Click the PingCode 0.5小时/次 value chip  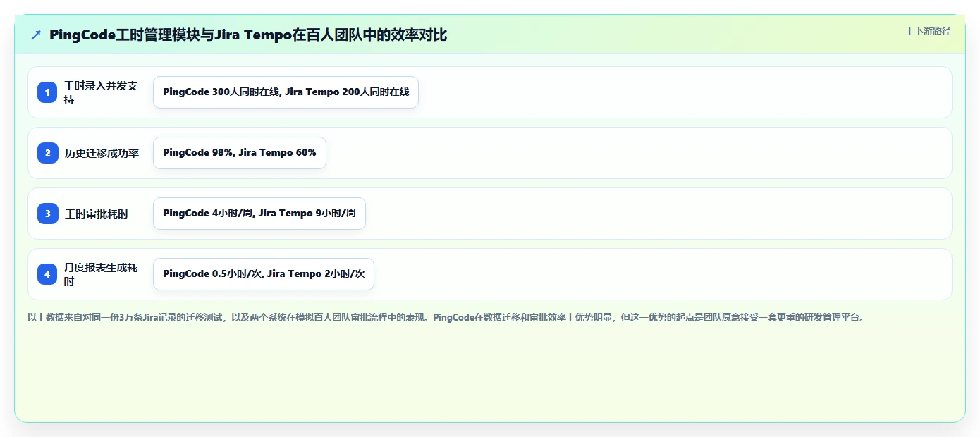click(x=264, y=274)
